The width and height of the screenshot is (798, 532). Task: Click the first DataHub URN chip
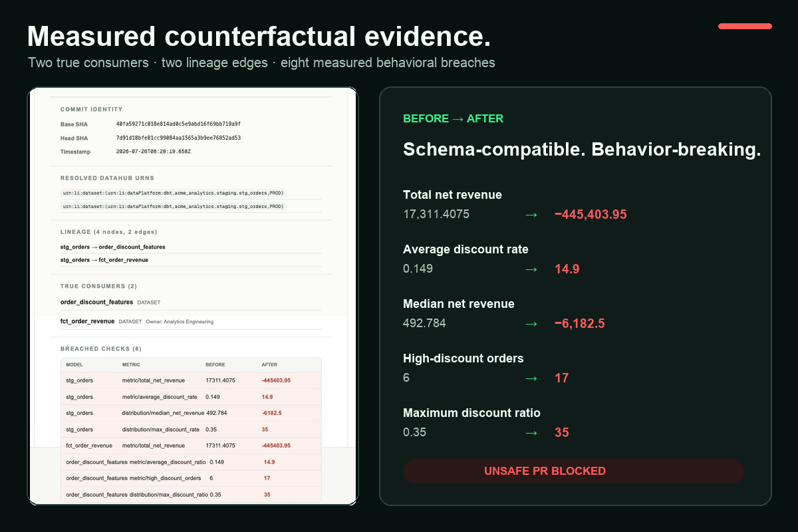pyautogui.click(x=173, y=193)
